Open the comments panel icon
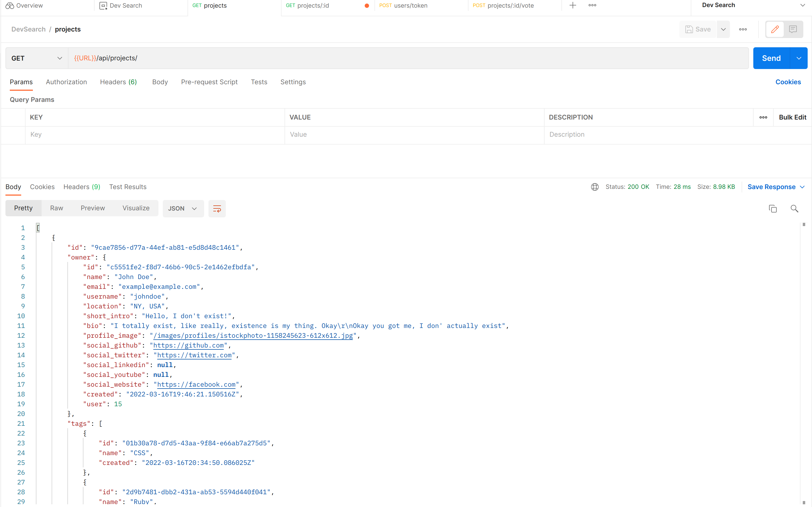This screenshot has height=507, width=812. 793,29
